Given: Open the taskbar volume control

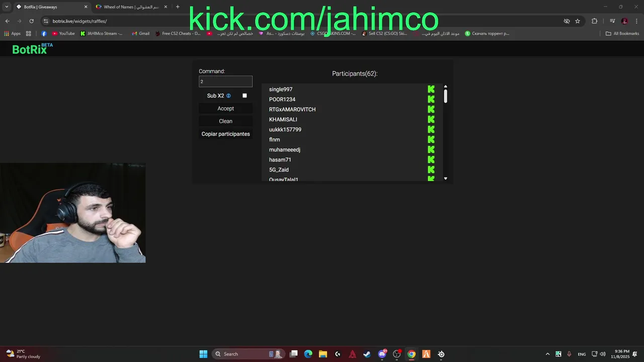Looking at the screenshot, I should pos(603,354).
